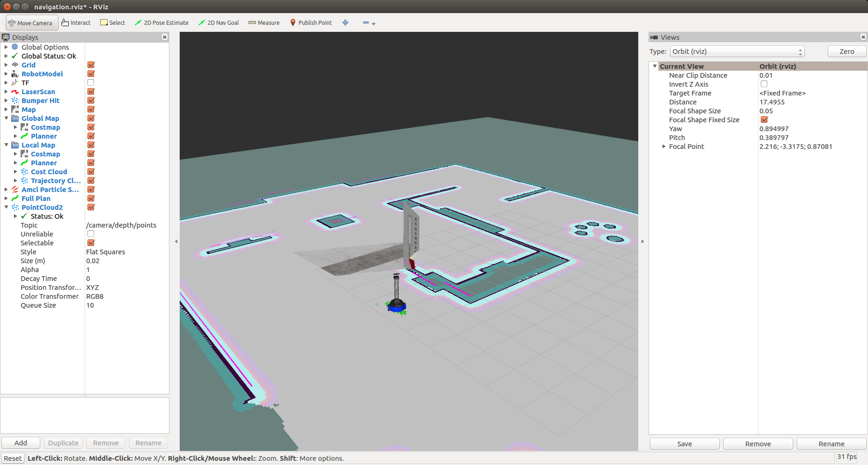Image resolution: width=868 pixels, height=465 pixels.
Task: Expand the RobotModel tree item
Action: pos(6,74)
